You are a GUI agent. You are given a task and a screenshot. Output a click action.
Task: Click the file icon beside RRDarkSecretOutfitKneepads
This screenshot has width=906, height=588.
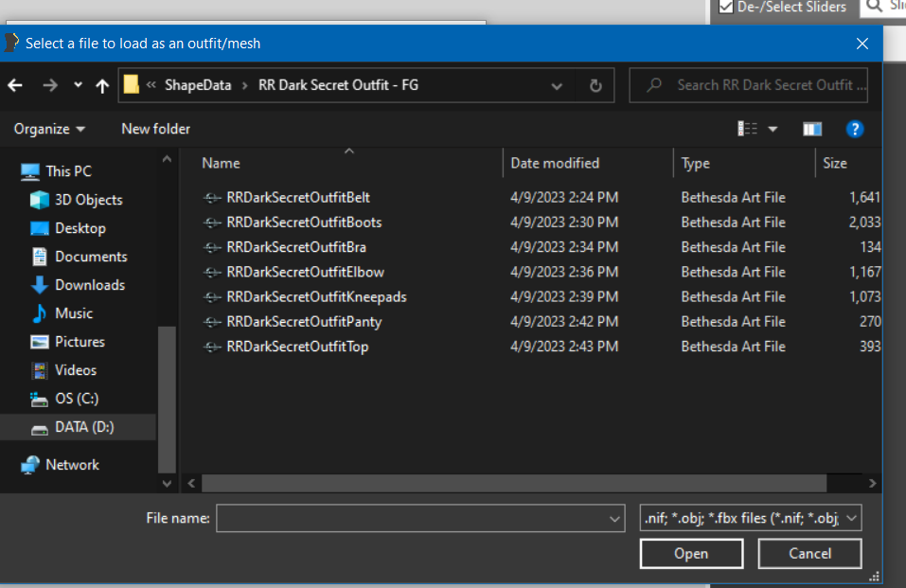[212, 297]
